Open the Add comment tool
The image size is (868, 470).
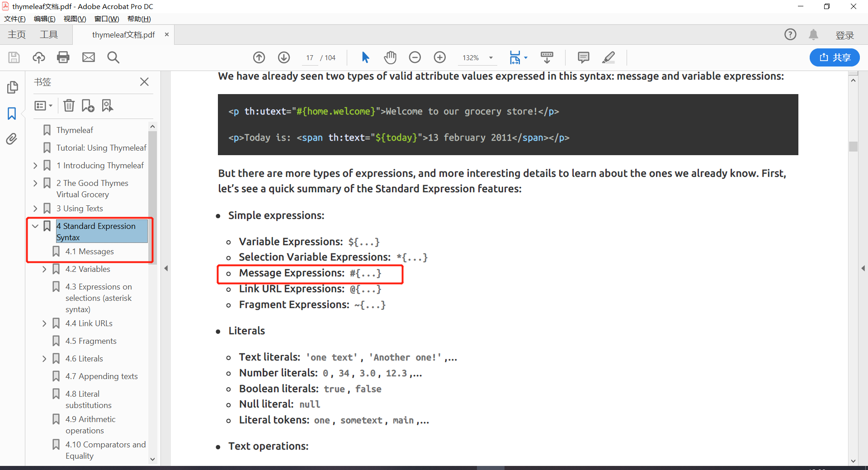[x=583, y=57]
